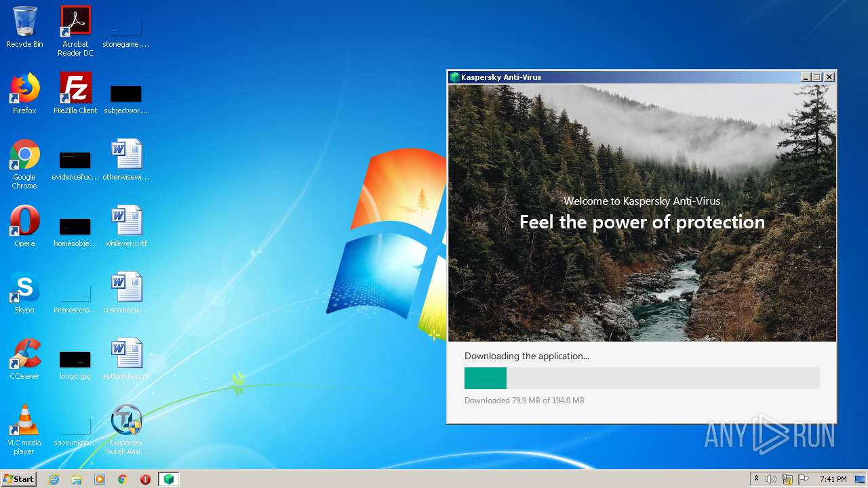Click 'Downloaded 79.9 MB of 194.0 MB' text
This screenshot has width=868, height=488.
[524, 401]
